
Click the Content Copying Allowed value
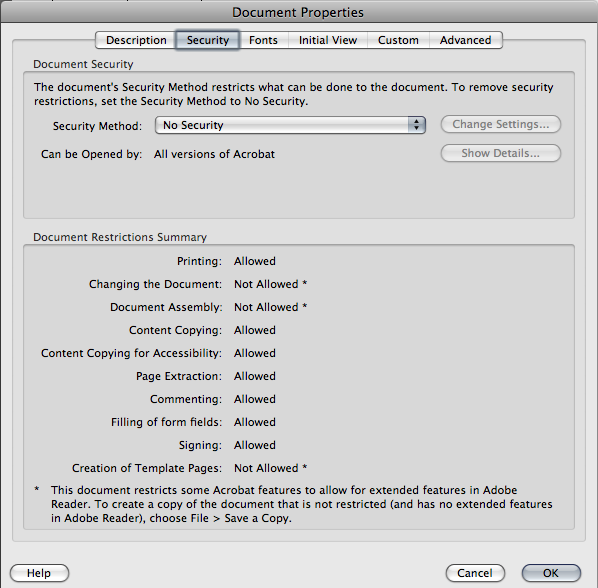255,330
